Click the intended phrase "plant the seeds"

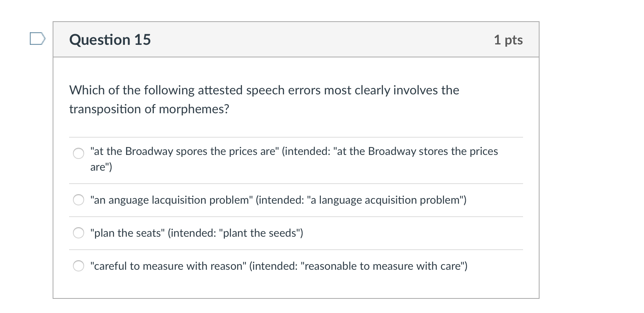pos(262,233)
